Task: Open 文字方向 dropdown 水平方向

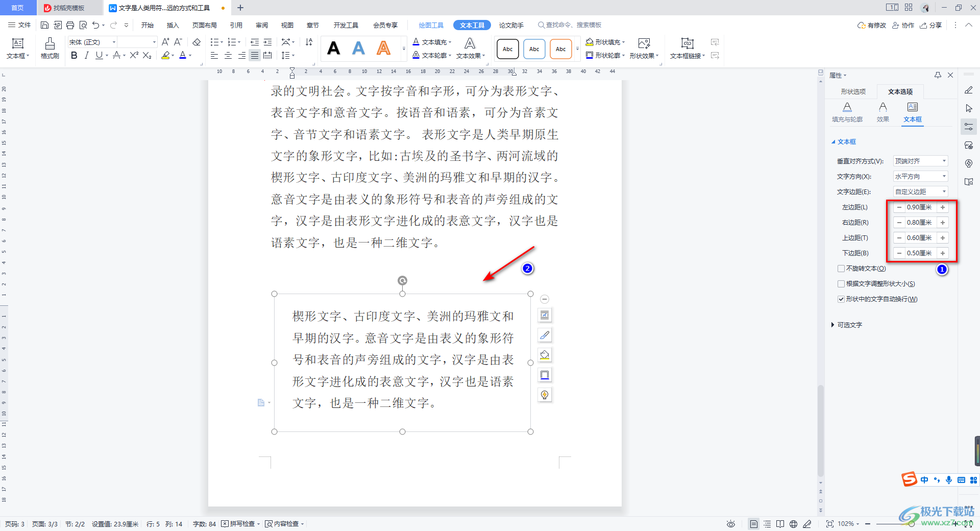Action: [920, 176]
